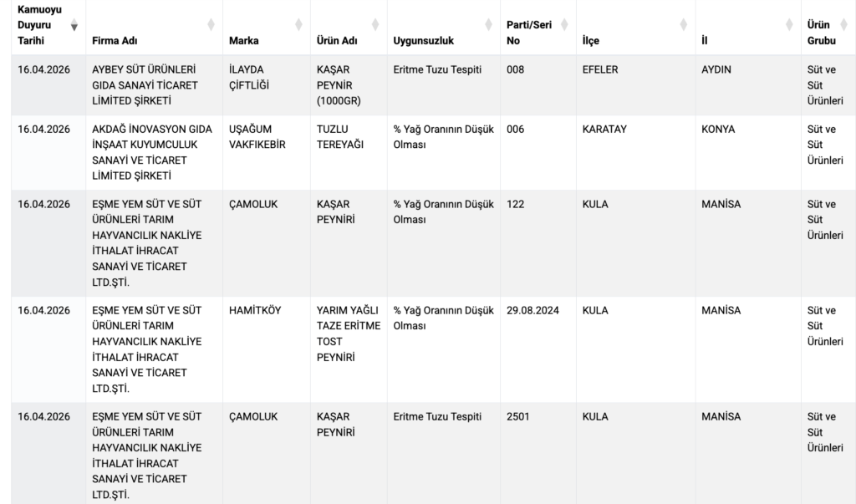Click the EFELER district cell

point(600,69)
